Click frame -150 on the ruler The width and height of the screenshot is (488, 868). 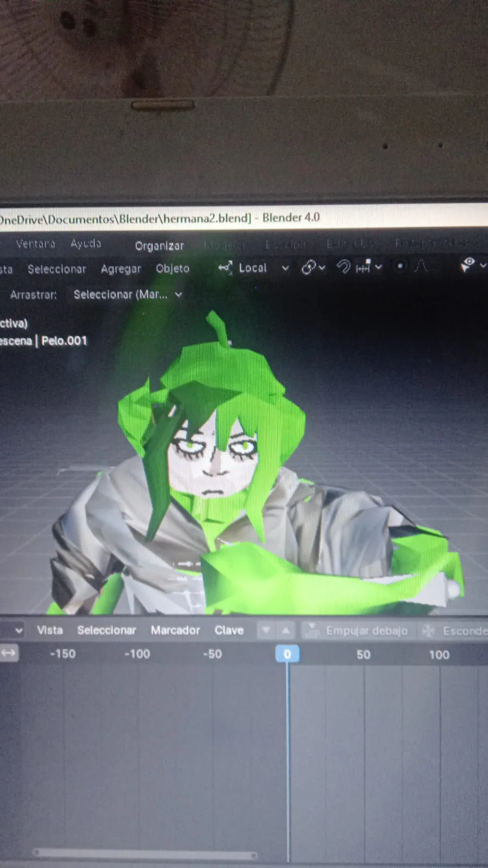[63, 654]
